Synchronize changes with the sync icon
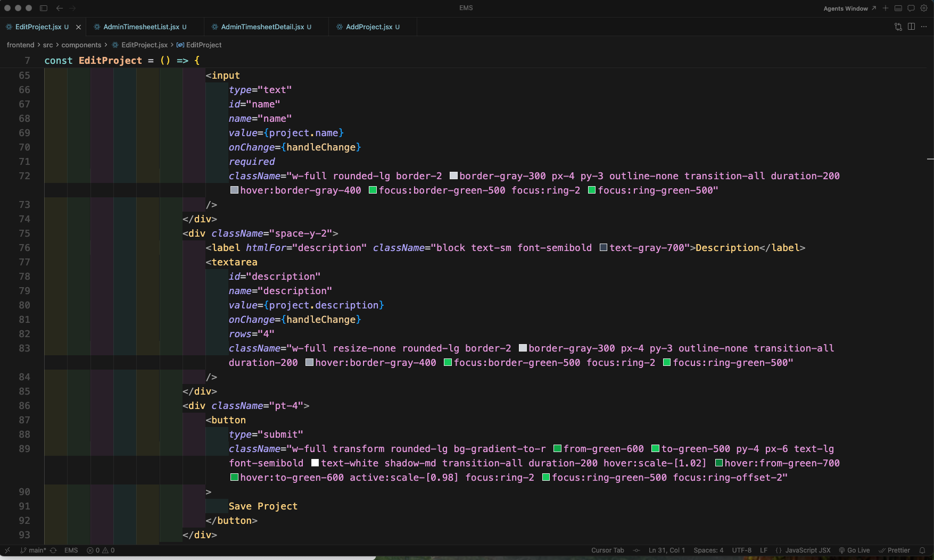The width and height of the screenshot is (934, 560). [53, 550]
